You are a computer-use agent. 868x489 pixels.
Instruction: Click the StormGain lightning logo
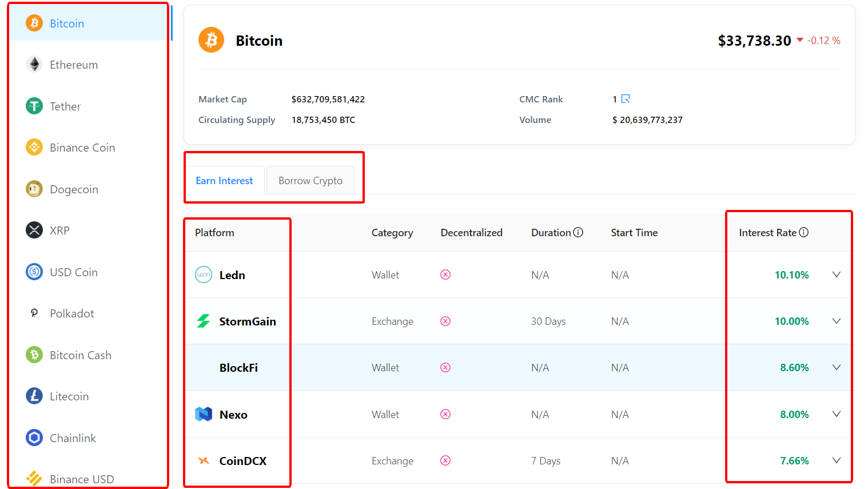pos(204,321)
